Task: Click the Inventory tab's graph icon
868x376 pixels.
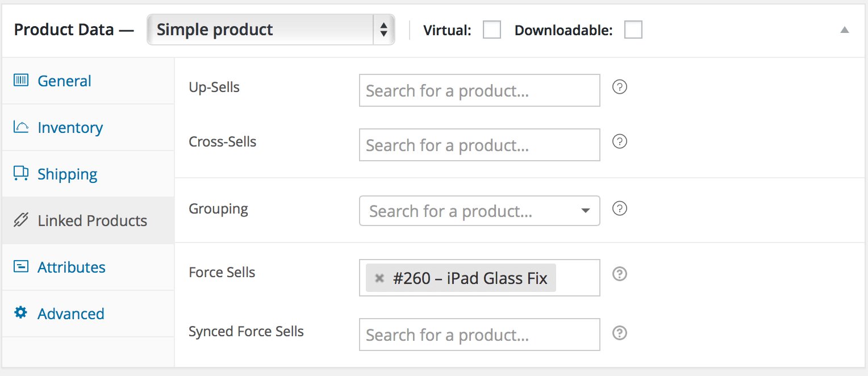Action: [20, 127]
